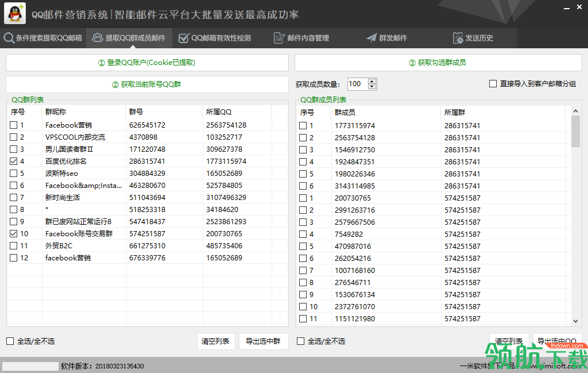This screenshot has height=373, width=588.
Task: Select owner QQ number 3107496329
Action: (226, 197)
